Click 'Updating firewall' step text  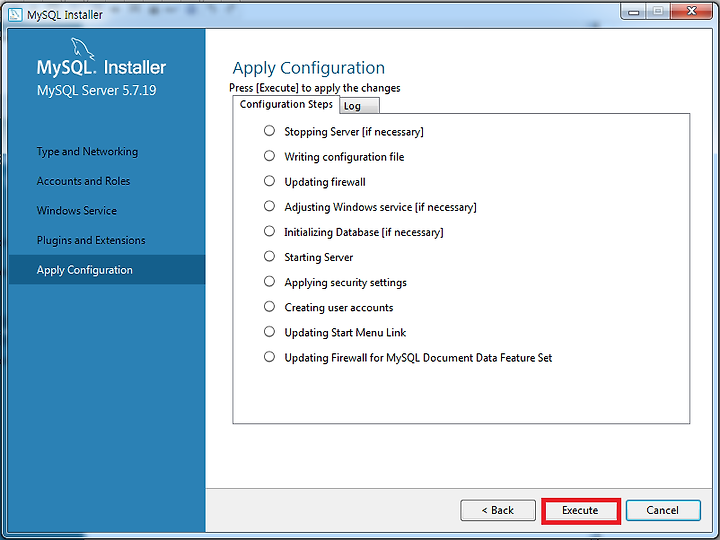coord(325,182)
